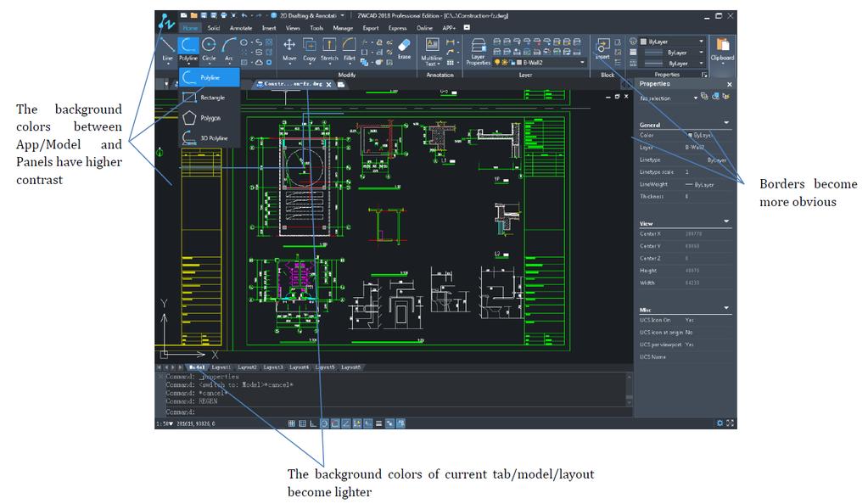Switch to the Layout3 tab
The image size is (868, 504).
273,367
